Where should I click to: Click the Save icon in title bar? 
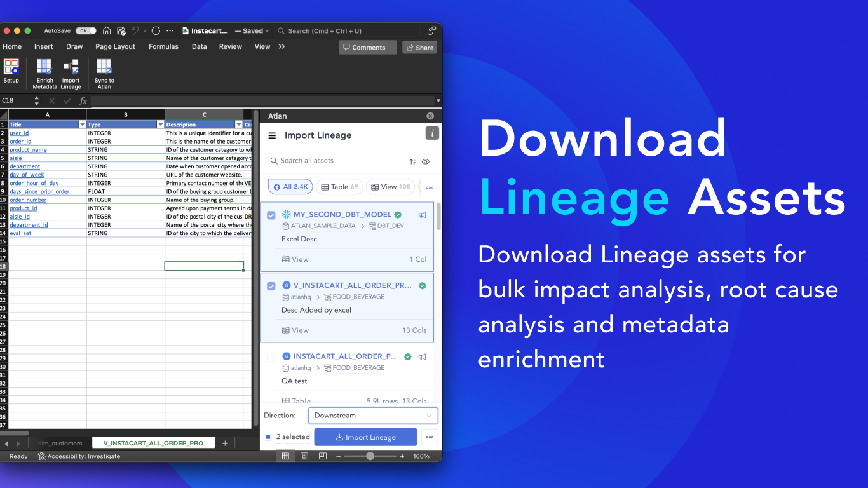click(x=121, y=30)
